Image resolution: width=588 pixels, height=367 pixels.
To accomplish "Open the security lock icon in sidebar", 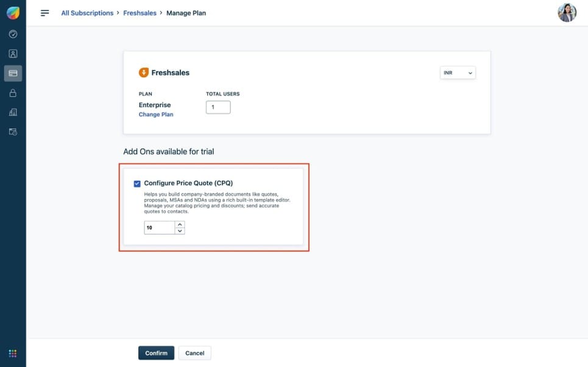I will (x=13, y=93).
